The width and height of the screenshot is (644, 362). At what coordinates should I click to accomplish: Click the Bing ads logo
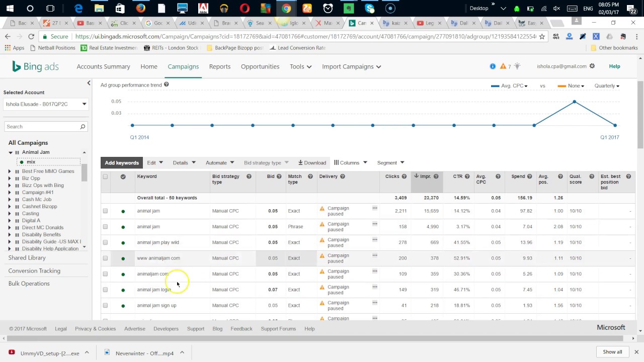click(35, 66)
